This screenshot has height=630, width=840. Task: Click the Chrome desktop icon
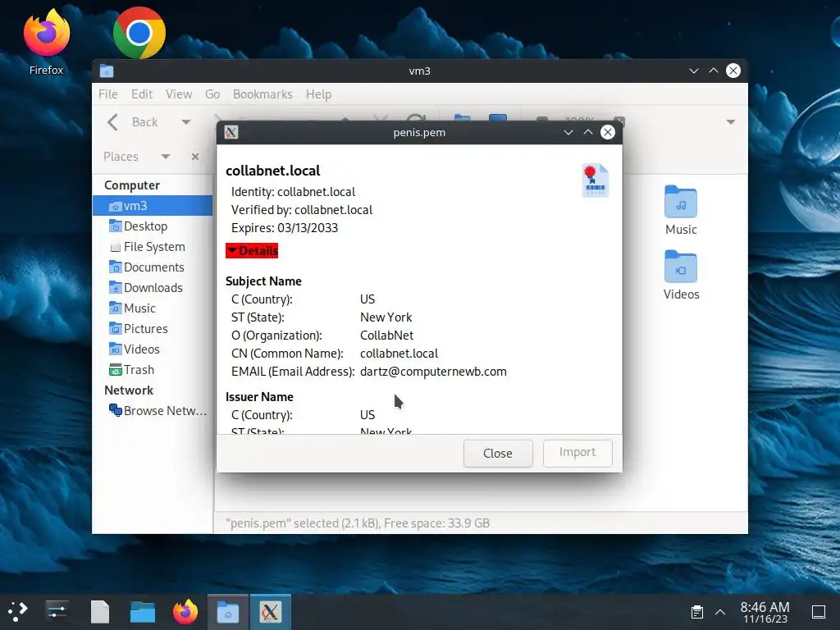tap(139, 33)
